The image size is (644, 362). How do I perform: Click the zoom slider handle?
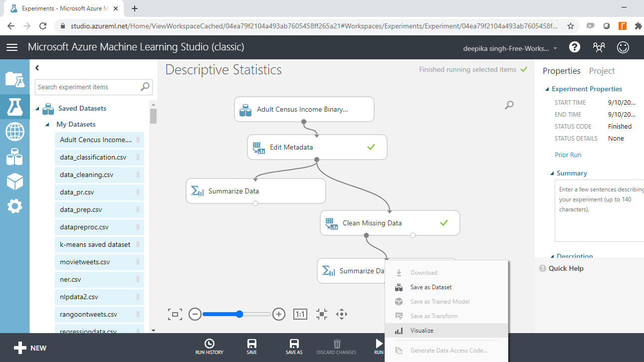pos(239,314)
